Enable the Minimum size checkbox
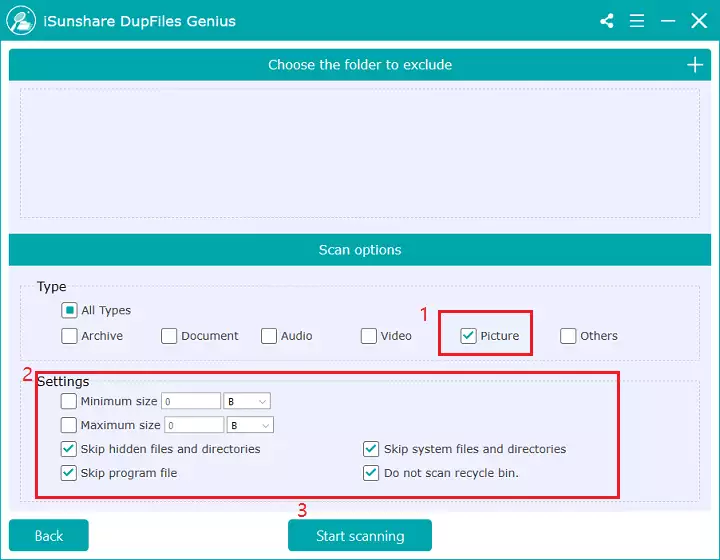The image size is (720, 560). (68, 401)
